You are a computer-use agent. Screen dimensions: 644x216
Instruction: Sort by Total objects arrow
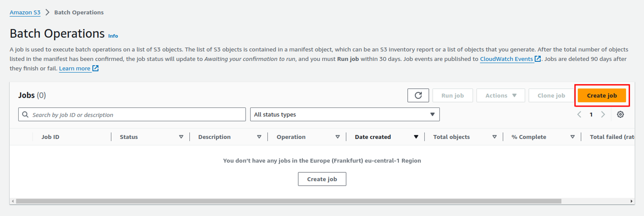pos(494,137)
